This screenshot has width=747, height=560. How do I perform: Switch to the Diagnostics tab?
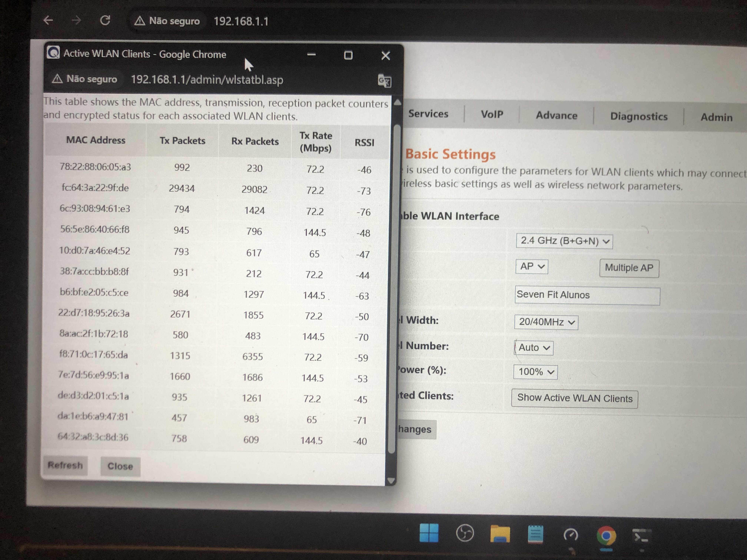(x=639, y=116)
